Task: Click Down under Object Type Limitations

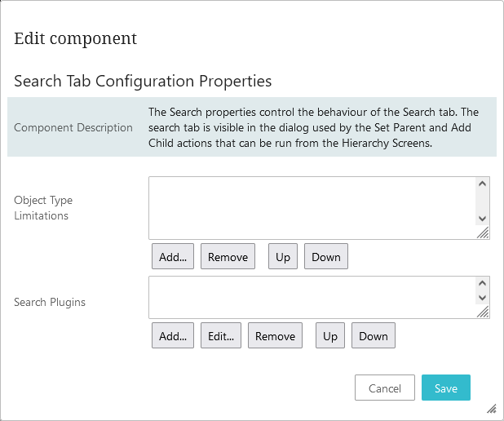Action: 326,256
